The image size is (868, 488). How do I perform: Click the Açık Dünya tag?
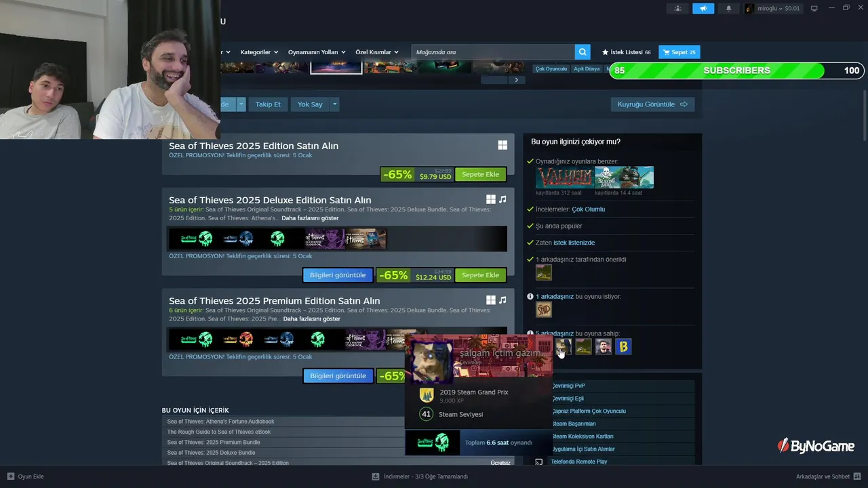click(x=587, y=69)
